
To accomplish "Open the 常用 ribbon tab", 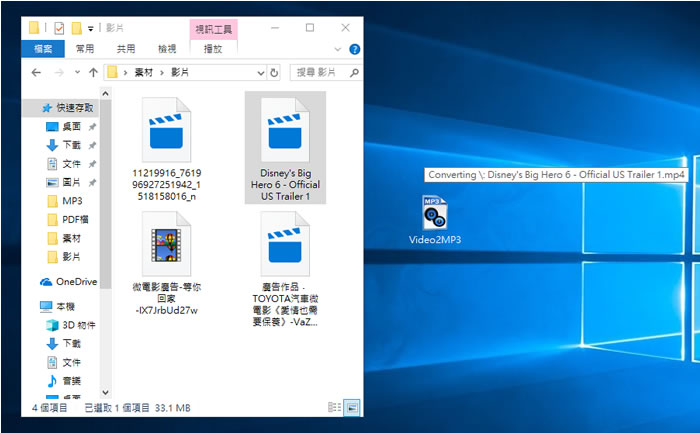I will [x=84, y=49].
